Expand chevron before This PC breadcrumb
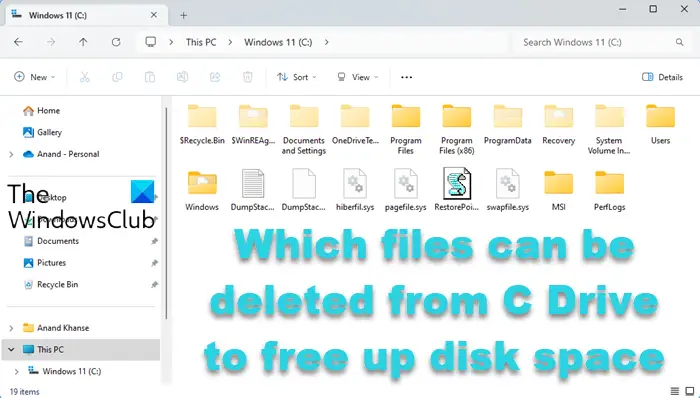Viewport: 700px width, 398px height. pos(171,42)
